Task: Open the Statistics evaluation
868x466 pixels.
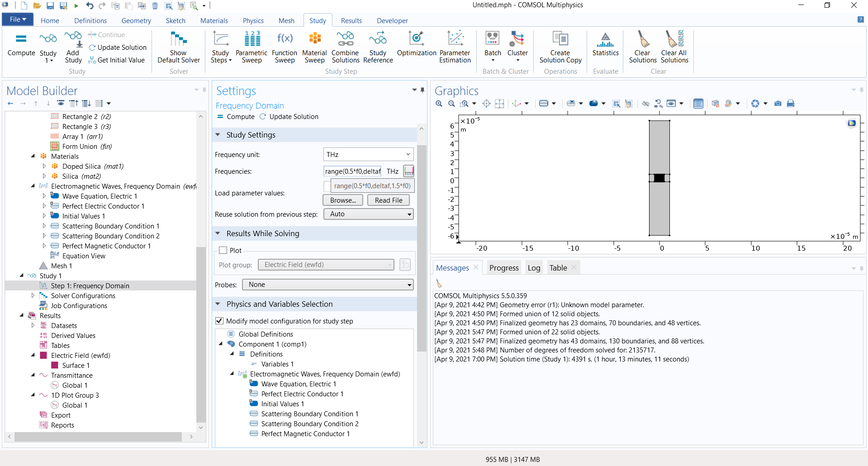Action: coord(606,44)
